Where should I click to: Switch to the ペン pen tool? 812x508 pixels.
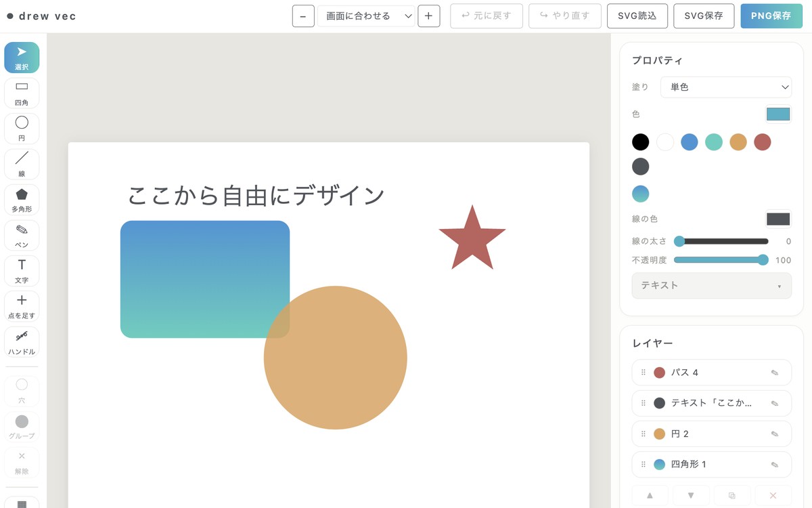click(22, 236)
